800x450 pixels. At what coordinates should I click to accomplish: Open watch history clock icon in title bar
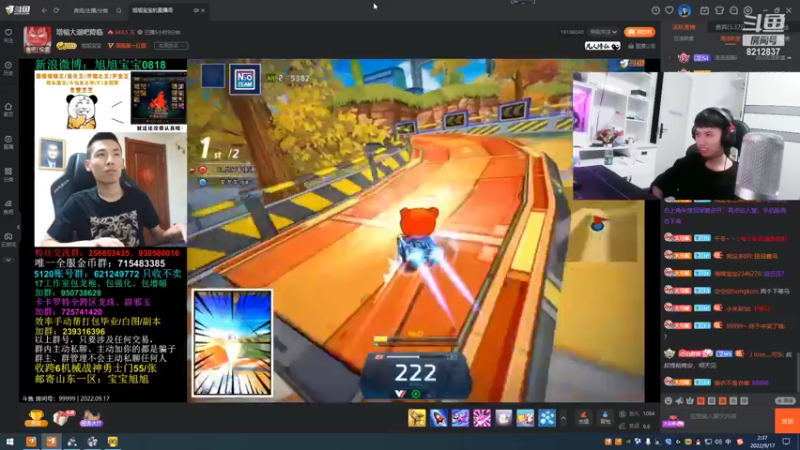[656, 10]
